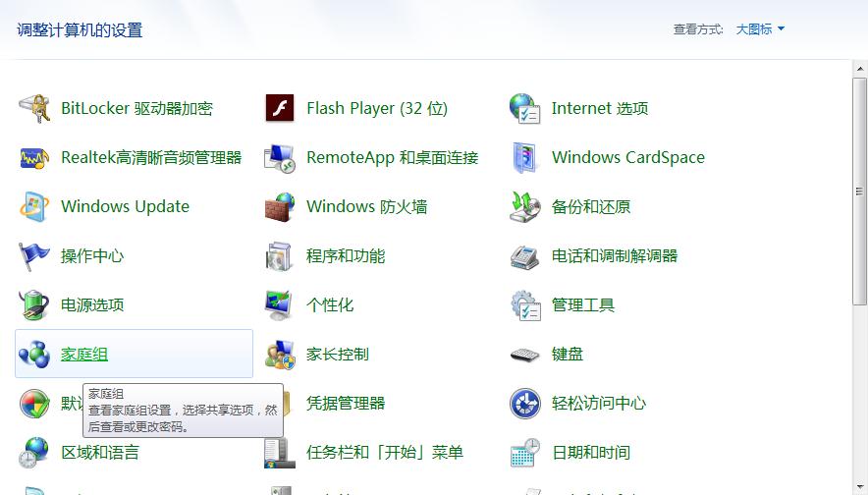The image size is (868, 495).
Task: Open Realtek高清晰音频管理器 link
Action: [x=151, y=158]
